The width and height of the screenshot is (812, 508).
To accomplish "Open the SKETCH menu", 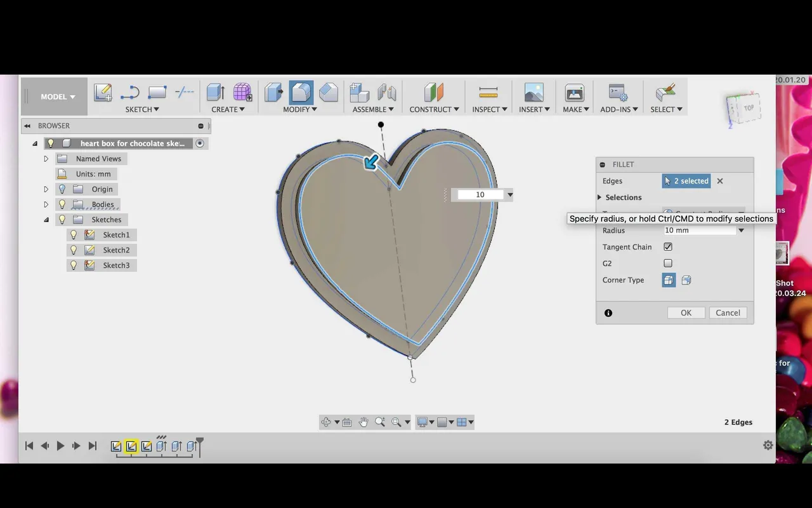I will 142,109.
